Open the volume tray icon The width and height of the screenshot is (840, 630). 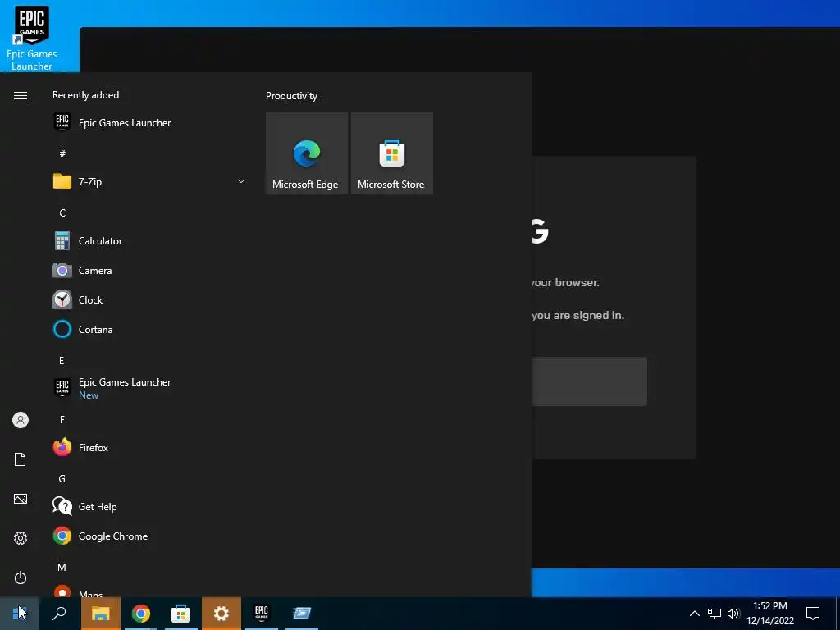click(x=733, y=614)
